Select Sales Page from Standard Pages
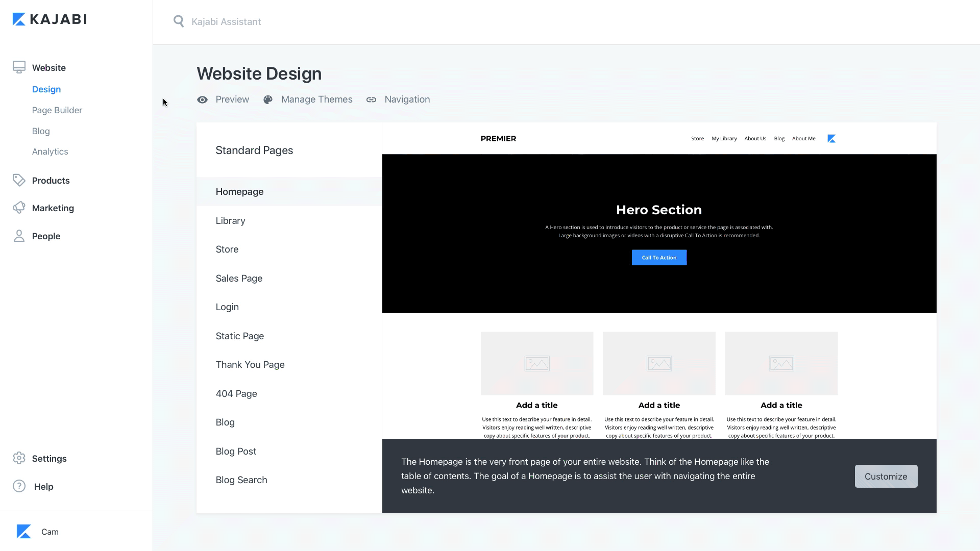 (x=239, y=278)
